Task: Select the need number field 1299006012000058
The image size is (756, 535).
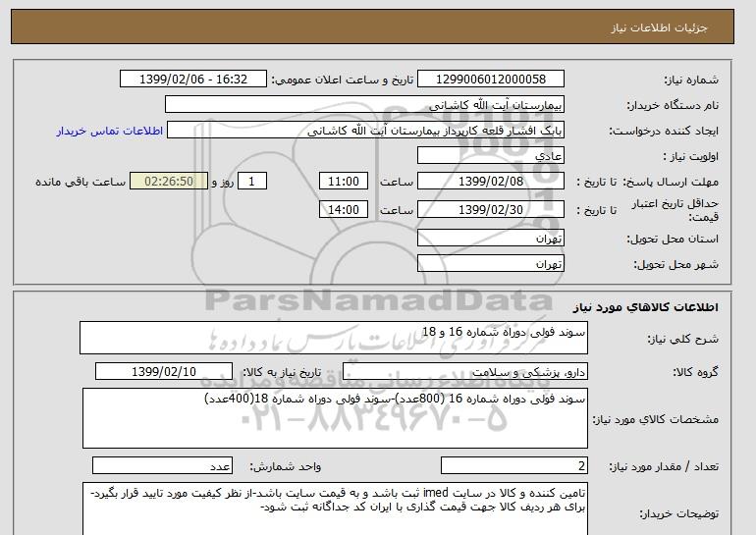Action: [490, 80]
